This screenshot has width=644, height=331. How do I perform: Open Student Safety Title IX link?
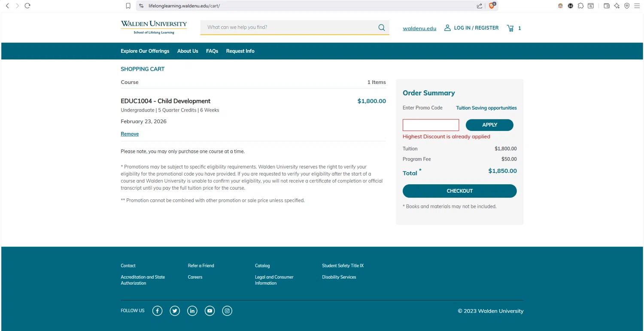click(x=343, y=266)
